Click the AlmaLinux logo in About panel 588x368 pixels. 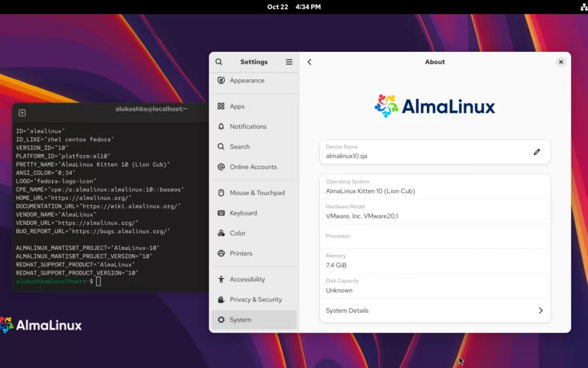435,106
